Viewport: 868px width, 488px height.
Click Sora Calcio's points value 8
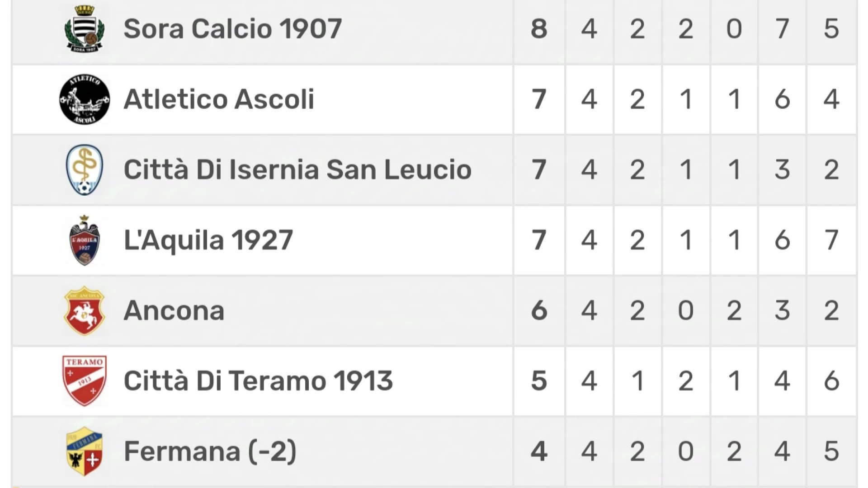[x=539, y=29]
